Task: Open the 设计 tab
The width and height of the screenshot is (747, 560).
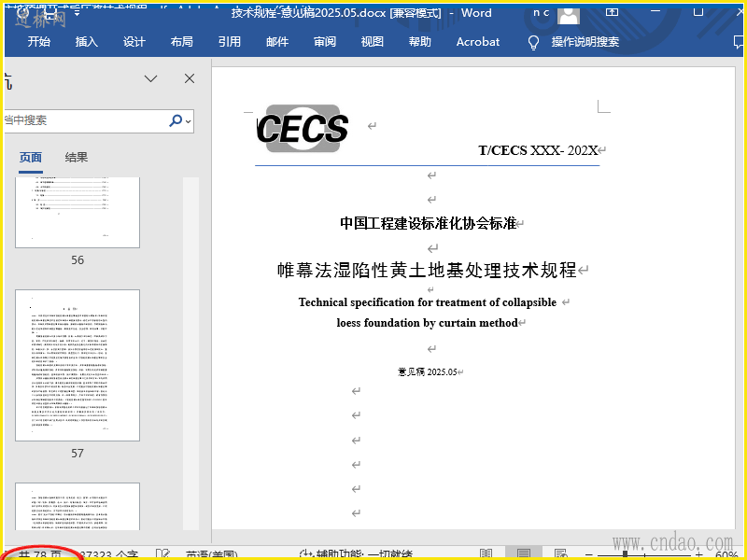Action: 134,42
